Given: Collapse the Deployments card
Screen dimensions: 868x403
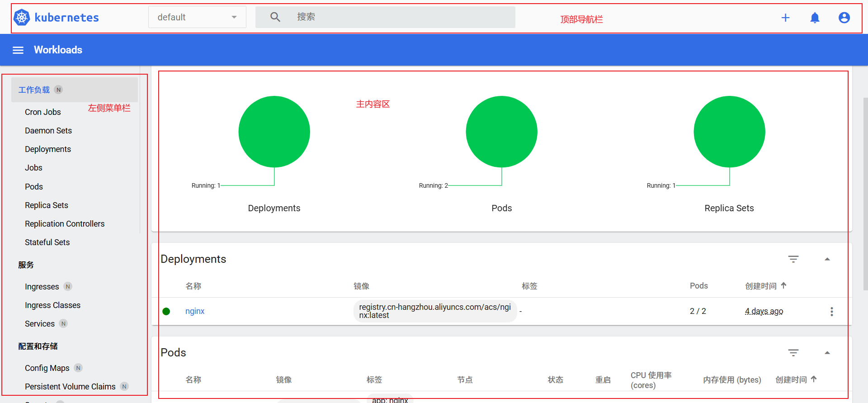Looking at the screenshot, I should tap(827, 259).
